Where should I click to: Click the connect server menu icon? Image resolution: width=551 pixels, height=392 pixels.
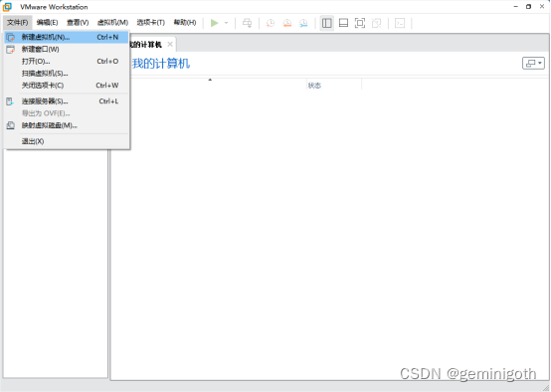10,101
